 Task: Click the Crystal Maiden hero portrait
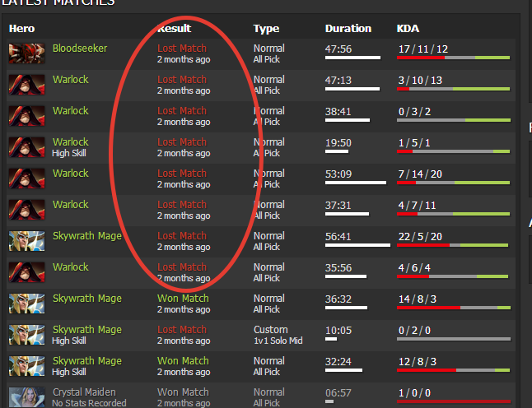26,397
